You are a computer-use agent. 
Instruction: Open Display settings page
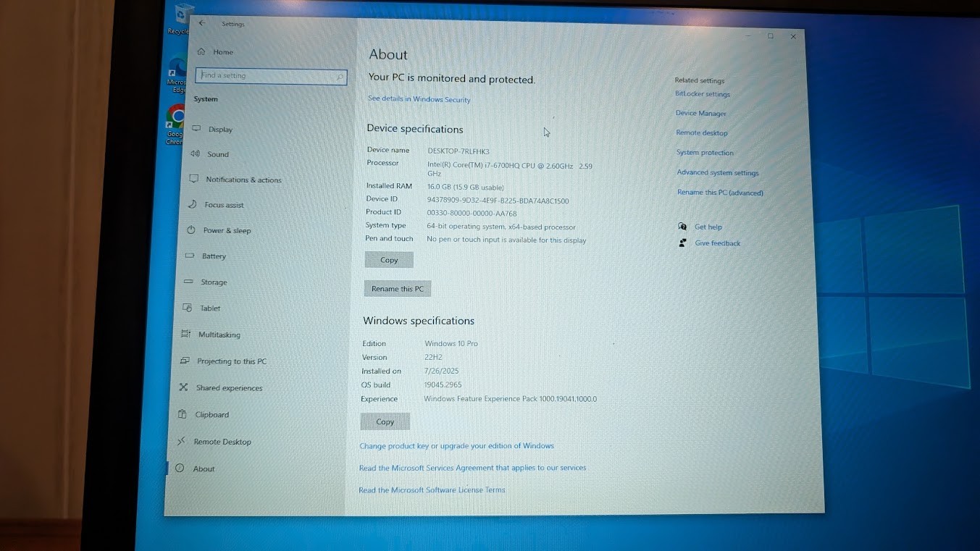[x=220, y=130]
